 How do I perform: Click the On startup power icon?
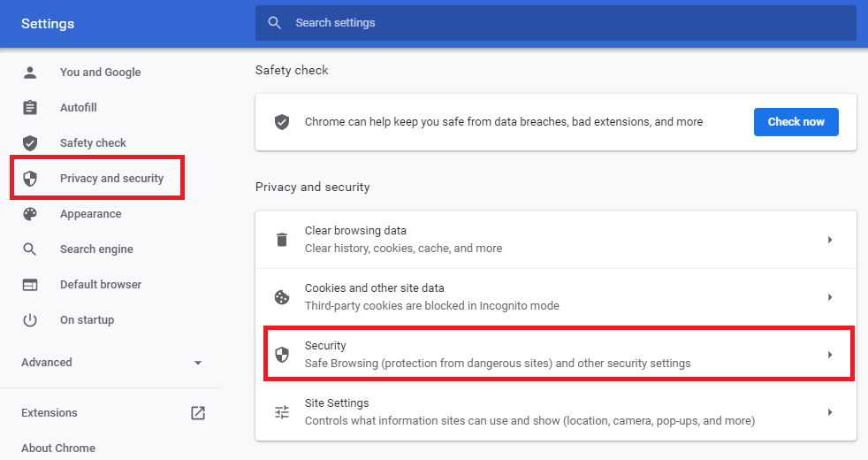tap(30, 320)
